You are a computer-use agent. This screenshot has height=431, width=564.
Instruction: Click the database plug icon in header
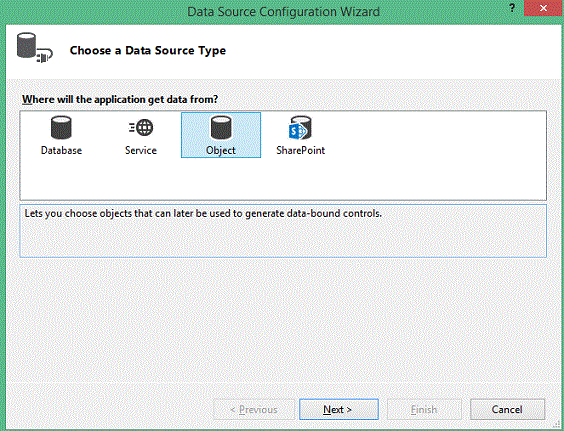(35, 47)
